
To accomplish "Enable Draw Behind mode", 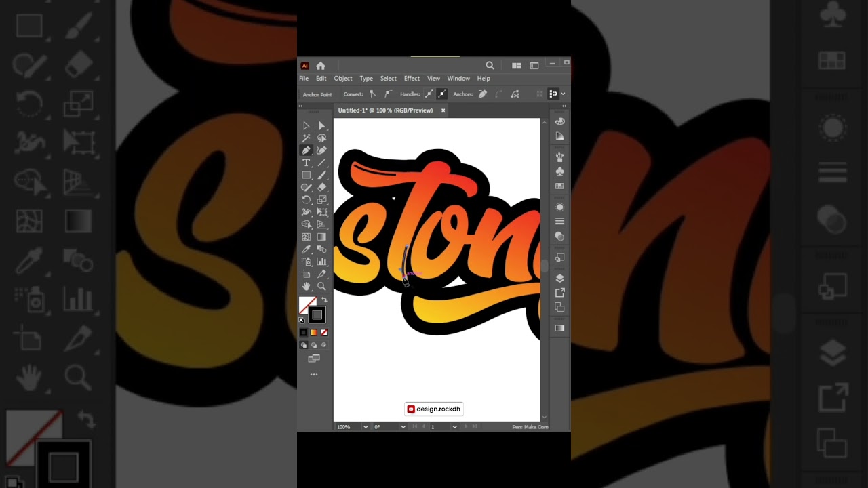I will click(x=313, y=345).
